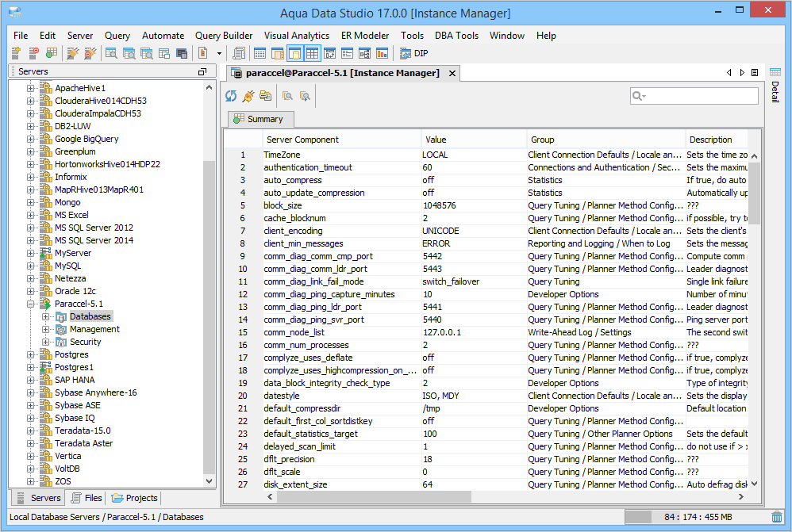Screen dimensions: 792x532
Task: Expand the Google BigQuery server node
Action: [30, 140]
